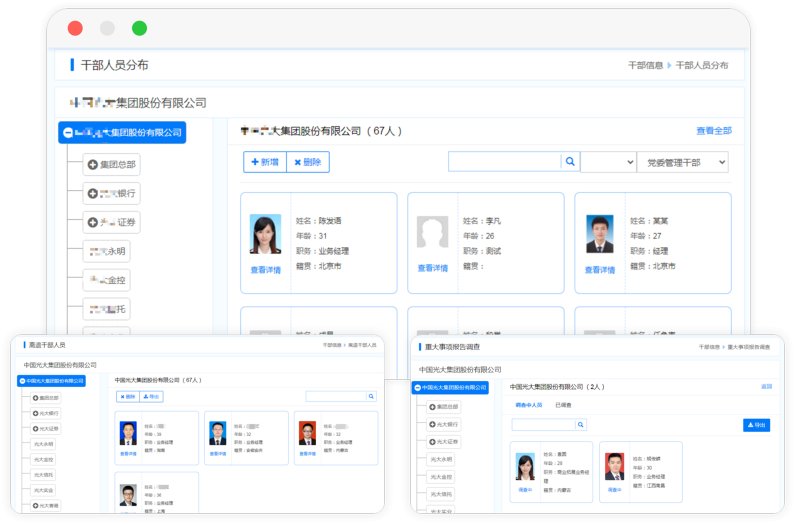The width and height of the screenshot is (795, 524).
Task: Open the 查看全部 link
Action: point(714,131)
